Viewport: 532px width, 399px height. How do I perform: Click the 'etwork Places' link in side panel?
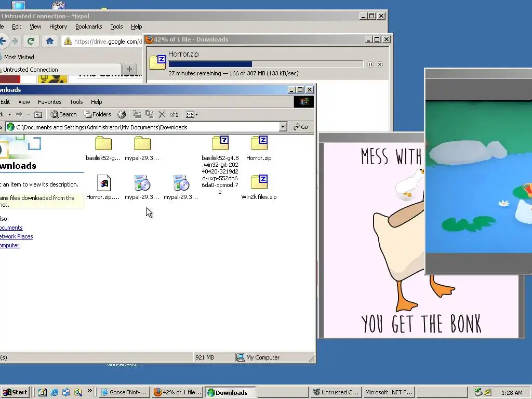[16, 236]
